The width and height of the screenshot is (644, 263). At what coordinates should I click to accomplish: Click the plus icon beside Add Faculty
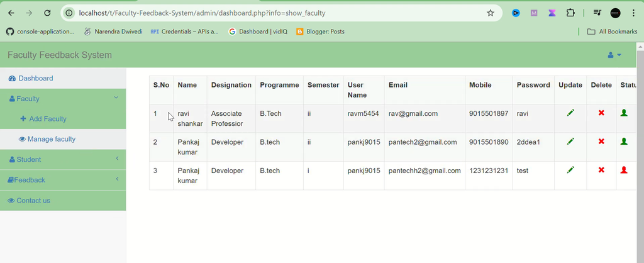23,119
